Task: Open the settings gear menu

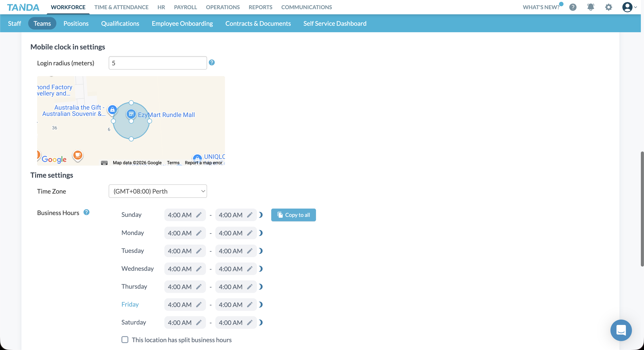Action: pyautogui.click(x=608, y=7)
